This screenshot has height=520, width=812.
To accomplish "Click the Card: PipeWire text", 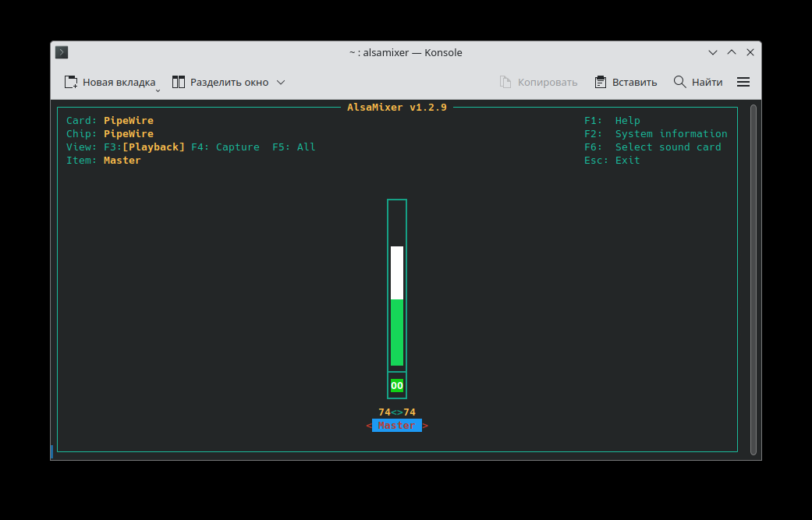I will [x=110, y=121].
